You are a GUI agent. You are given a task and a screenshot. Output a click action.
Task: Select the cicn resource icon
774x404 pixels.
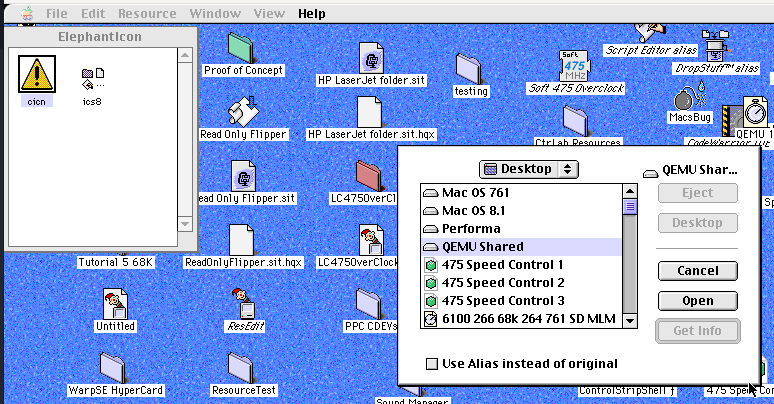pyautogui.click(x=36, y=75)
